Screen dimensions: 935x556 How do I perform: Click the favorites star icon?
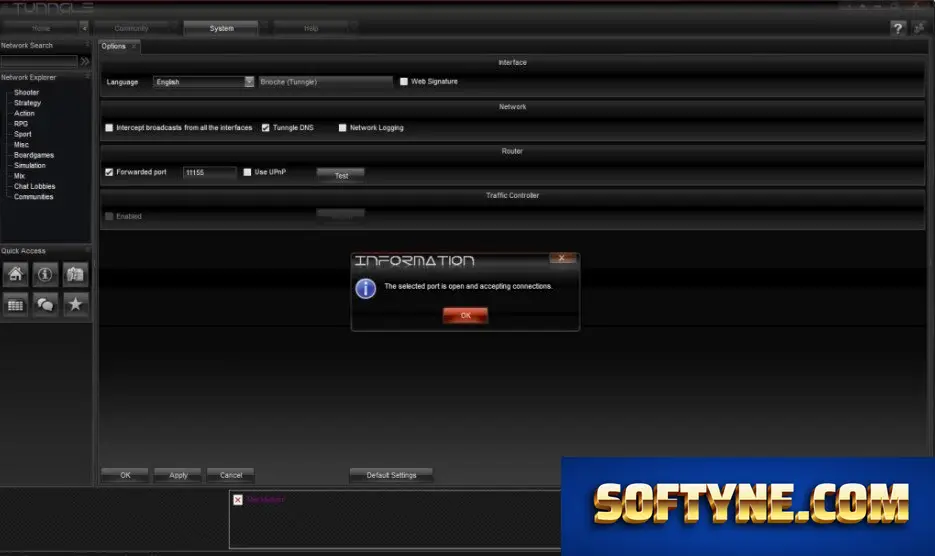coord(75,305)
